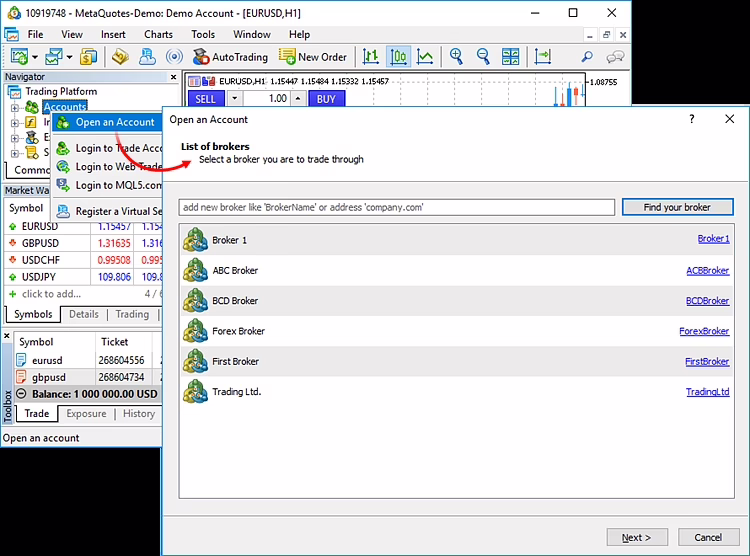
Task: Click the AutoTrading toolbar button
Action: pyautogui.click(x=229, y=57)
